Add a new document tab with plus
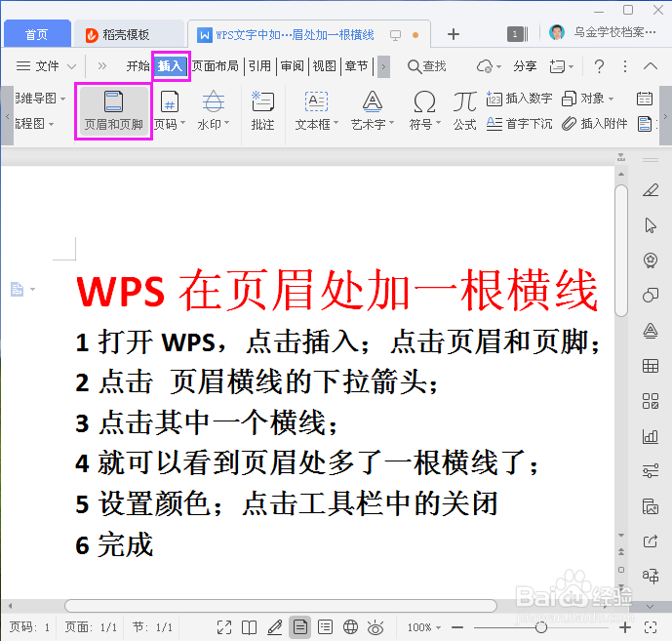672x641 pixels. pos(454,34)
